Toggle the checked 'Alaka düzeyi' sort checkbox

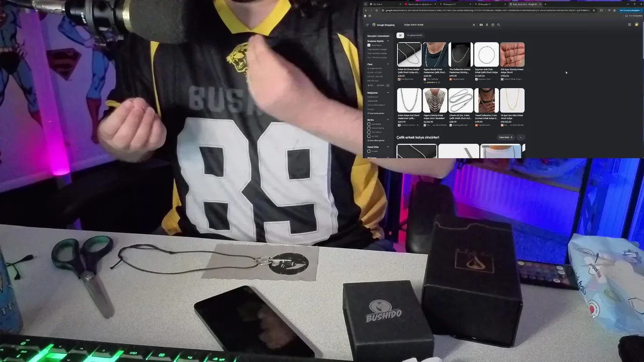pos(369,45)
